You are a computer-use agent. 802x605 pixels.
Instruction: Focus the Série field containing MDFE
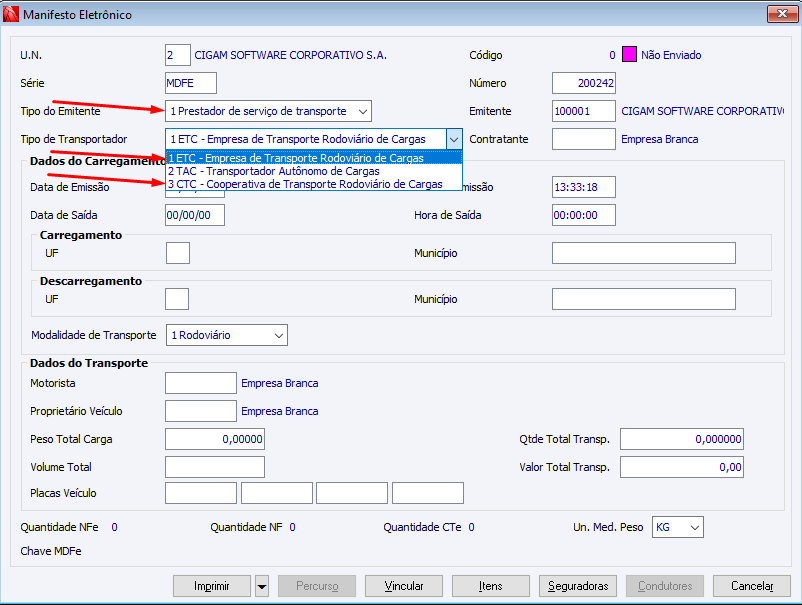[191, 83]
